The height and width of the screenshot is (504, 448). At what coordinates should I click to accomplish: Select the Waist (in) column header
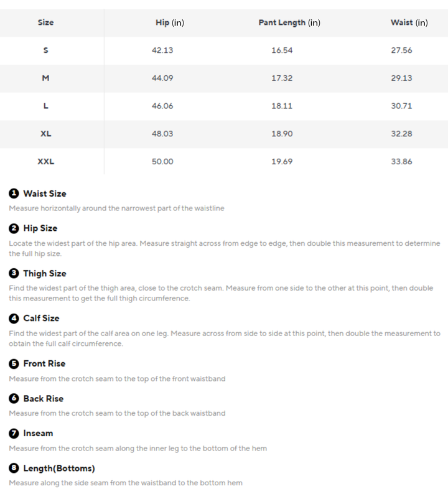click(x=409, y=22)
